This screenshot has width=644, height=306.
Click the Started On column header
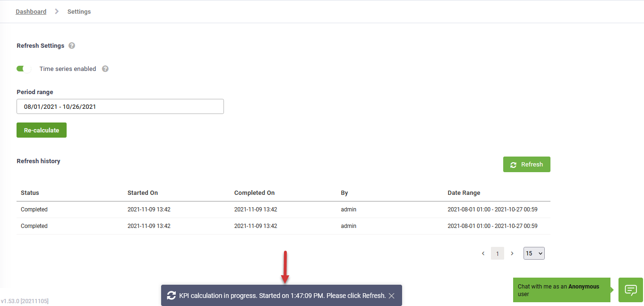click(143, 193)
